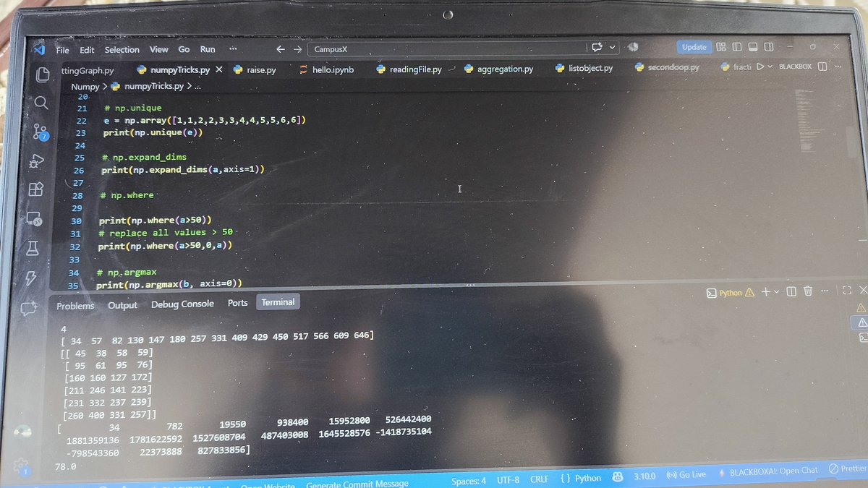This screenshot has height=488, width=868.
Task: Open Run Python File dropdown arrow
Action: tap(770, 67)
